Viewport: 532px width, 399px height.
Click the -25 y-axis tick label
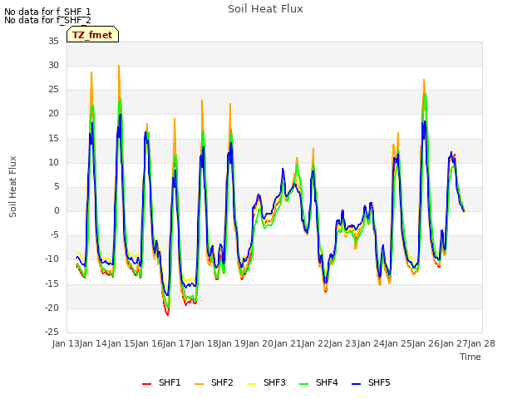[x=52, y=332]
